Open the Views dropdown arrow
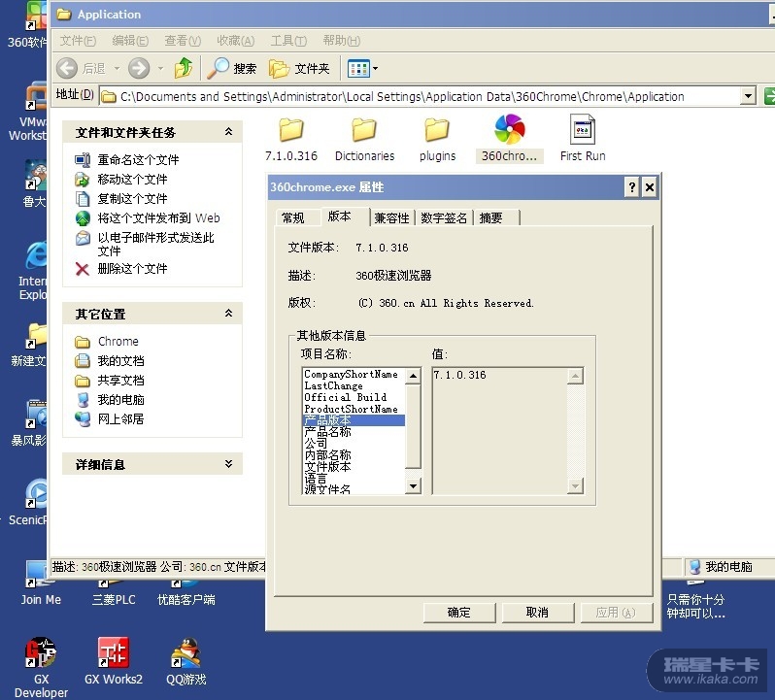The width and height of the screenshot is (775, 700). tap(375, 69)
